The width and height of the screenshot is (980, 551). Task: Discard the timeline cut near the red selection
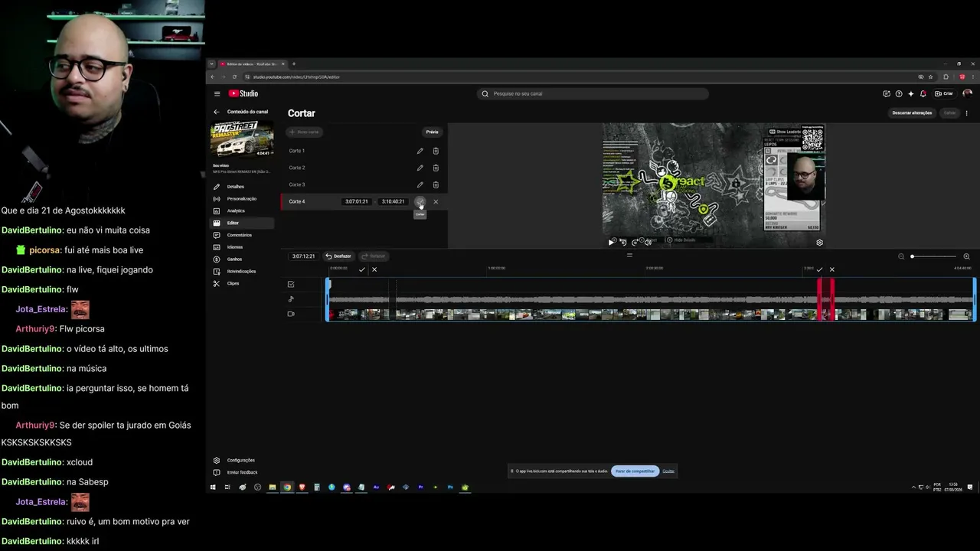point(832,269)
